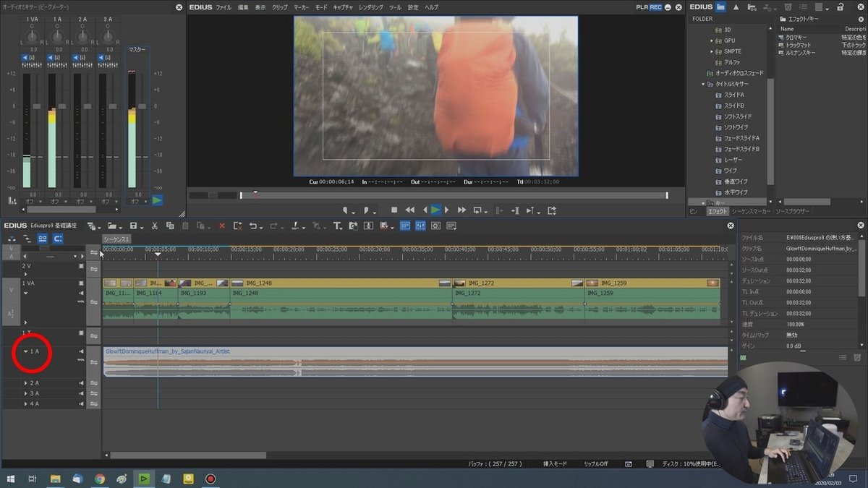Click the Stop button in player
The height and width of the screenshot is (488, 868).
(394, 210)
